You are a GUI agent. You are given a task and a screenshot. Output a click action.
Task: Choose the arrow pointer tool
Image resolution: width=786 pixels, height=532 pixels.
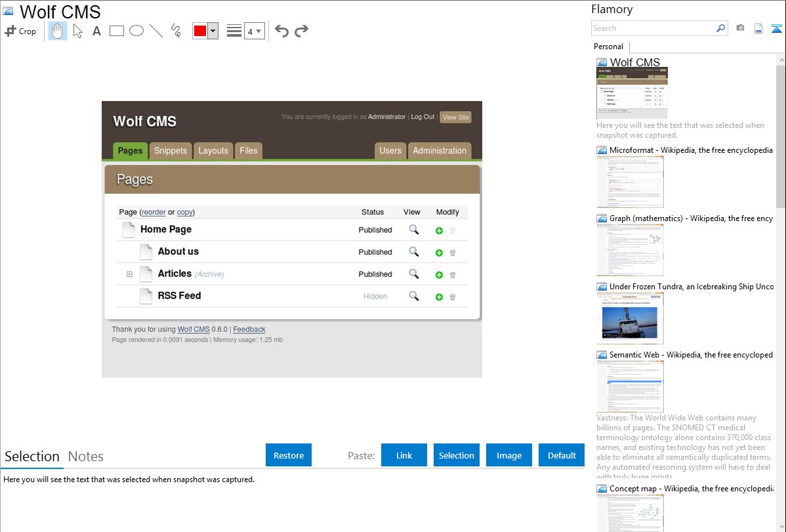[x=77, y=31]
